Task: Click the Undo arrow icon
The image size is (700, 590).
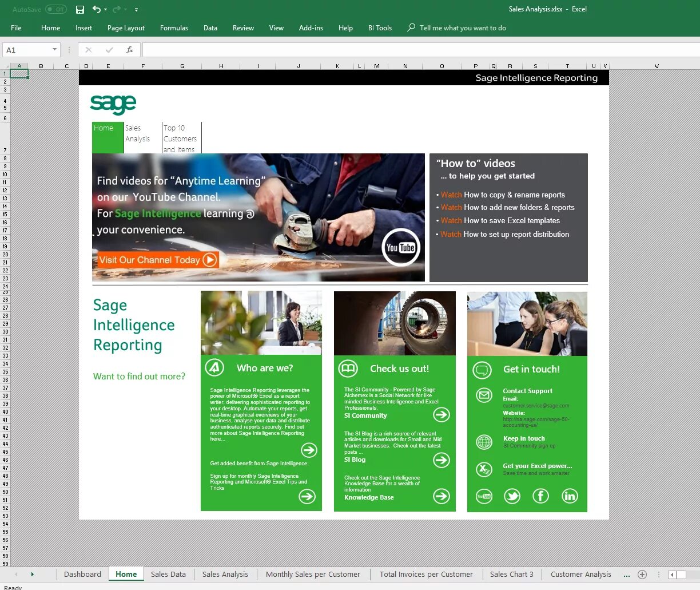Action: (96, 9)
